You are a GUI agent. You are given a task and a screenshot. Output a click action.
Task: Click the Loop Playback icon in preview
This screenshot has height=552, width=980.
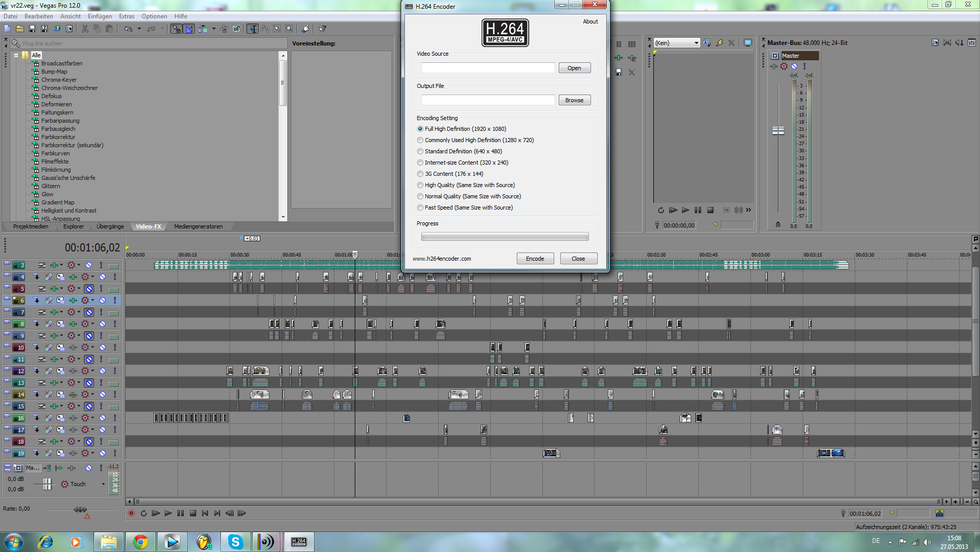(x=660, y=210)
